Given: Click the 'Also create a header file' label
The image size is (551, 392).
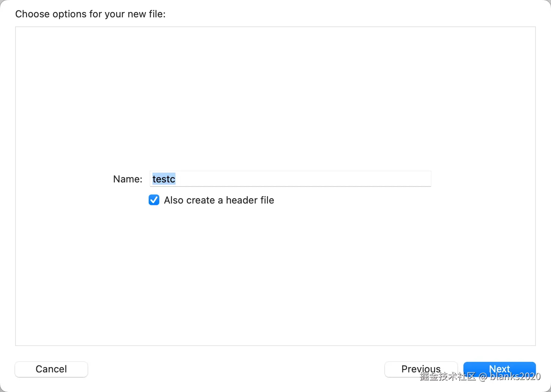Looking at the screenshot, I should [219, 200].
